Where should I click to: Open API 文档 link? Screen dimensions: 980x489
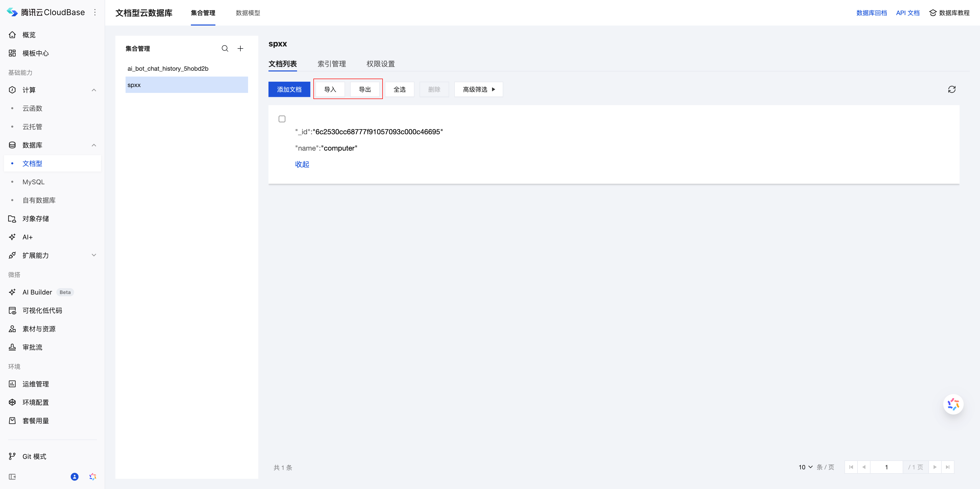pos(908,13)
